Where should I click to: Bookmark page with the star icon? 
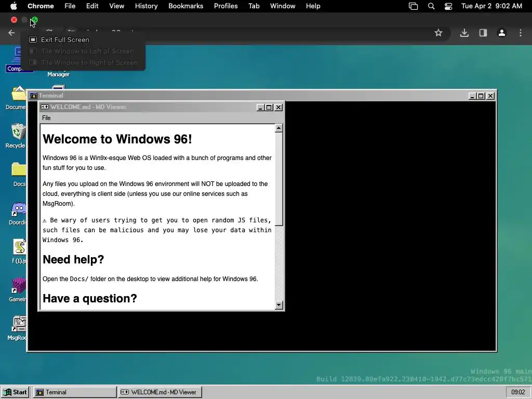[x=438, y=33]
